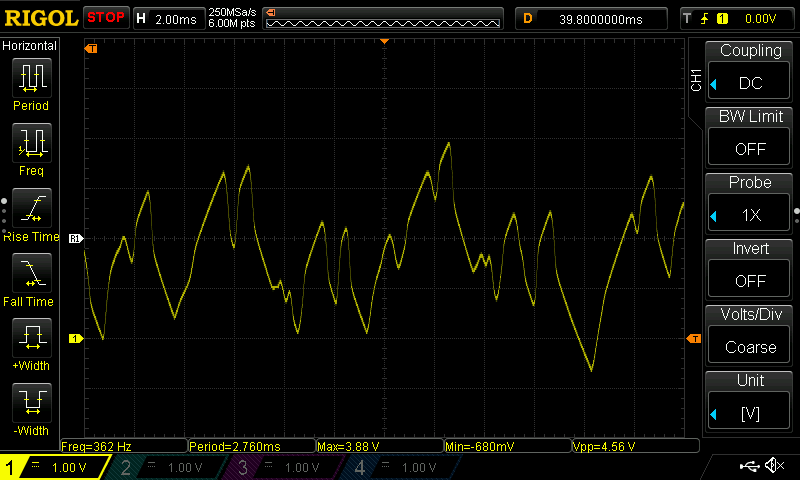The image size is (800, 480).
Task: Click the USB connection icon
Action: [749, 466]
